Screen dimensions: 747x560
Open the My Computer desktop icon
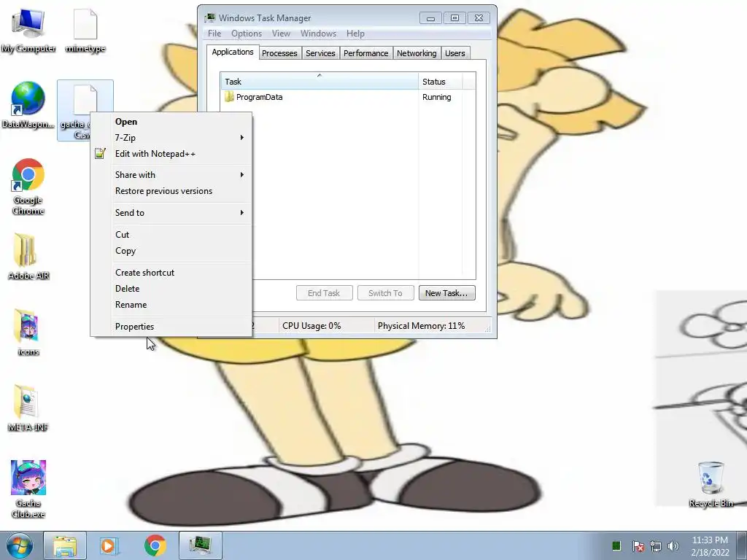click(28, 31)
